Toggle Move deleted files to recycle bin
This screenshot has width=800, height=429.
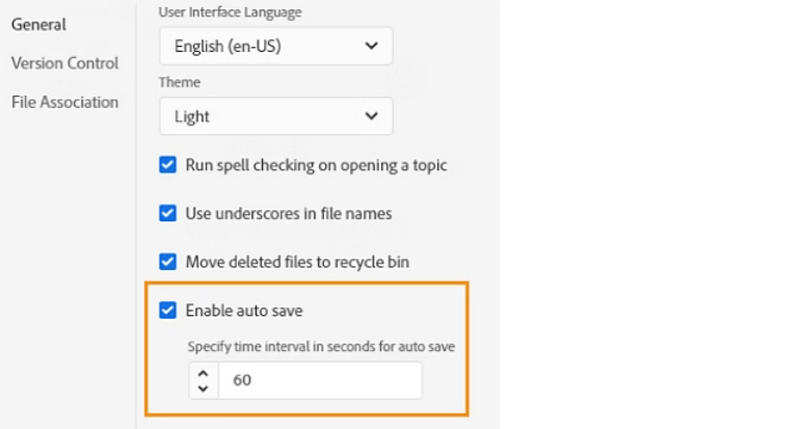(167, 262)
